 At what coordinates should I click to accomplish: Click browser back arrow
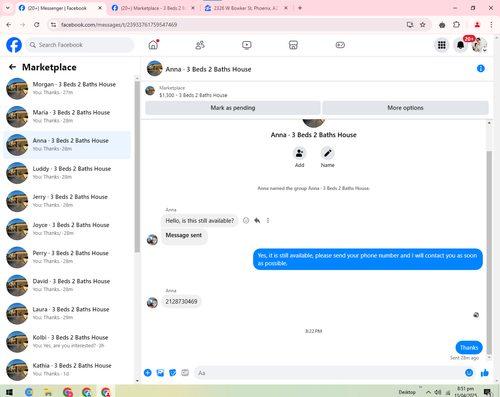9,25
